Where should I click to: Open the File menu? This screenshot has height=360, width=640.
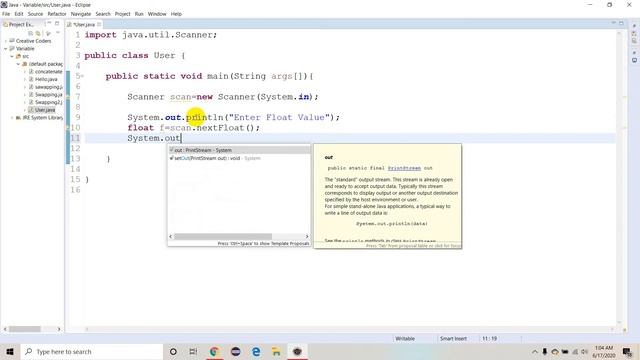6,14
